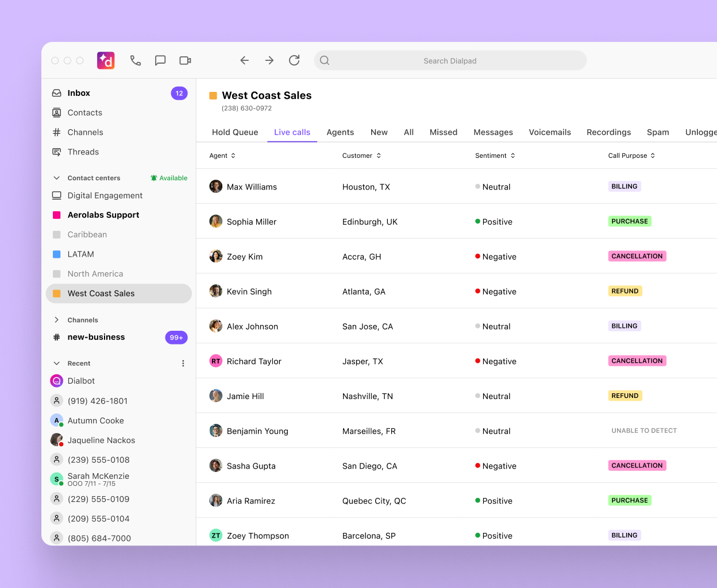Expand the Channels section
717x588 pixels.
pyautogui.click(x=56, y=320)
